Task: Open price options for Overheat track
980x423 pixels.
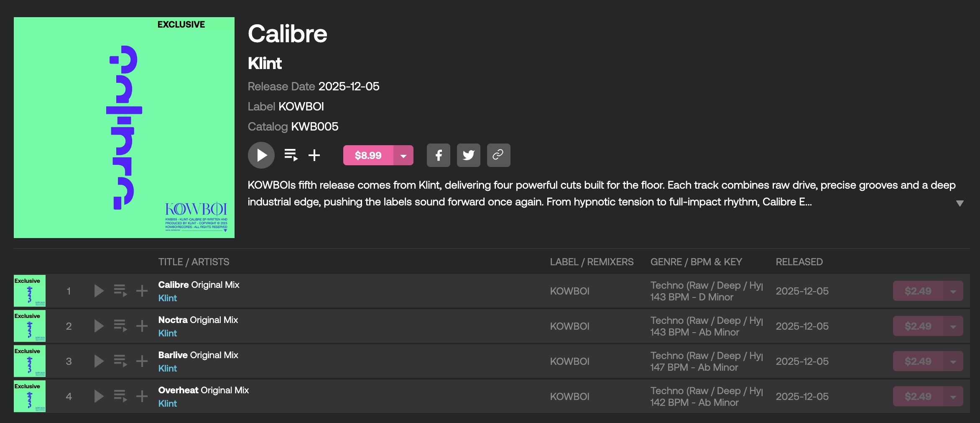Action: point(953,397)
